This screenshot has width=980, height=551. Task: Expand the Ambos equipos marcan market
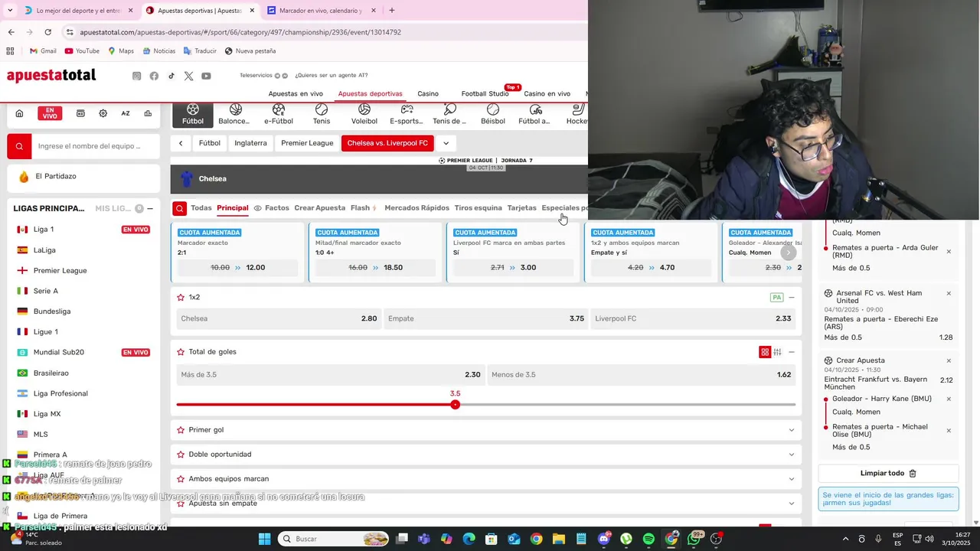pos(792,479)
